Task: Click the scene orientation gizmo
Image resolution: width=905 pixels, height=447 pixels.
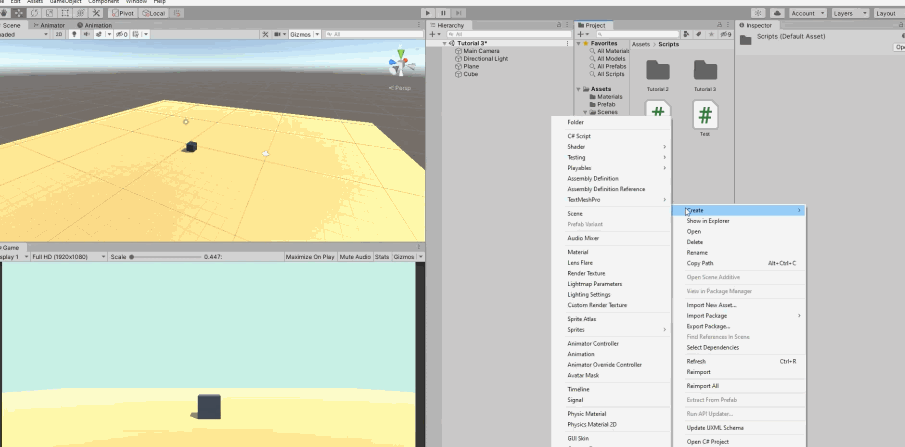Action: tap(400, 64)
